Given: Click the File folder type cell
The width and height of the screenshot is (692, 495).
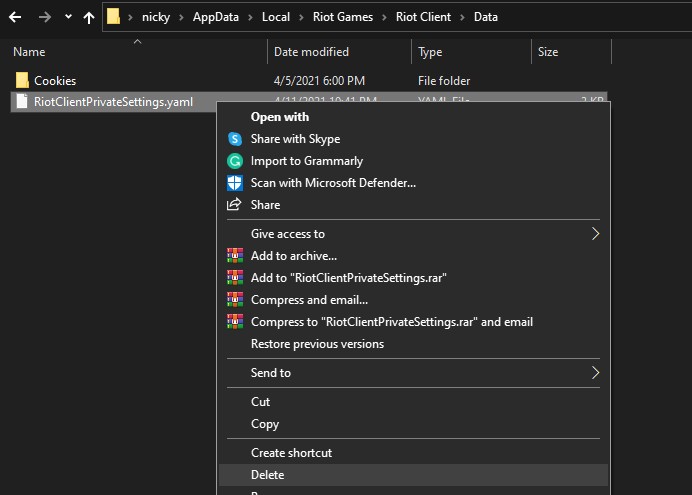Looking at the screenshot, I should click(444, 81).
